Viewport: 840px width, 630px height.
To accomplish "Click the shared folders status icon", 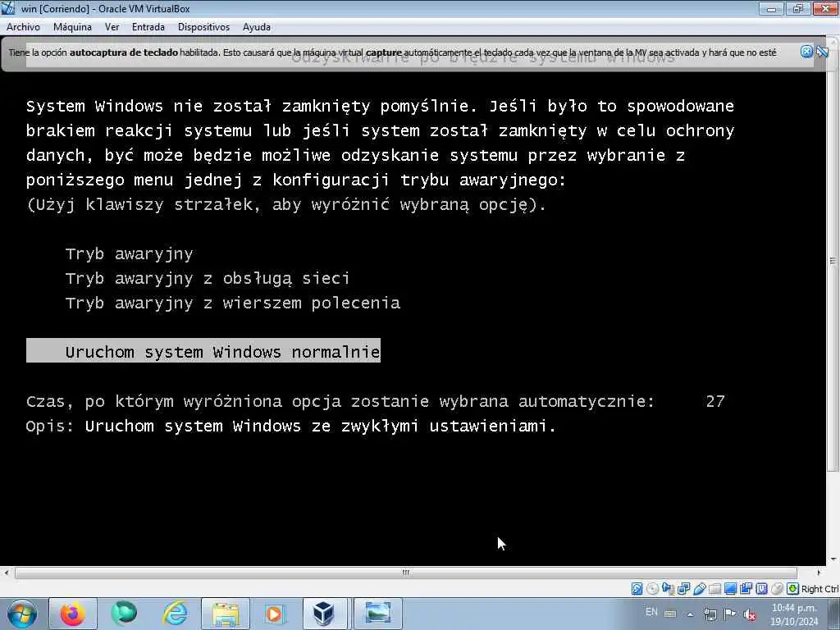I will click(714, 589).
